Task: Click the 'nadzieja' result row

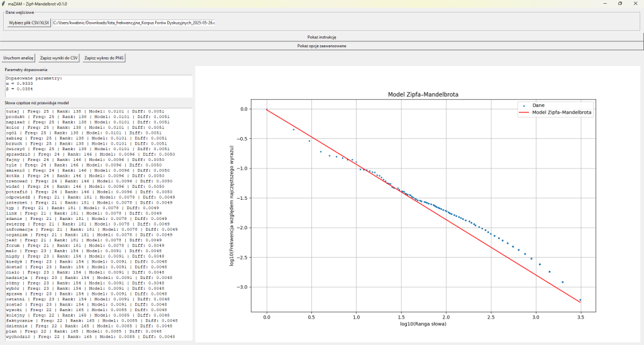Action: tap(89, 277)
